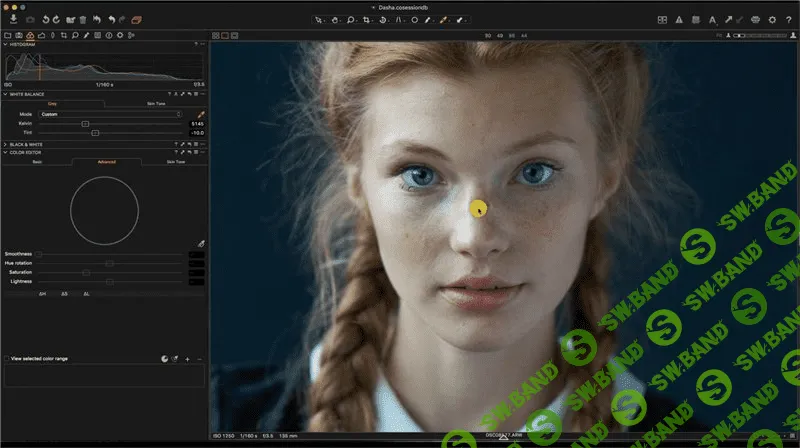Click the trash Delete icon

click(83, 20)
